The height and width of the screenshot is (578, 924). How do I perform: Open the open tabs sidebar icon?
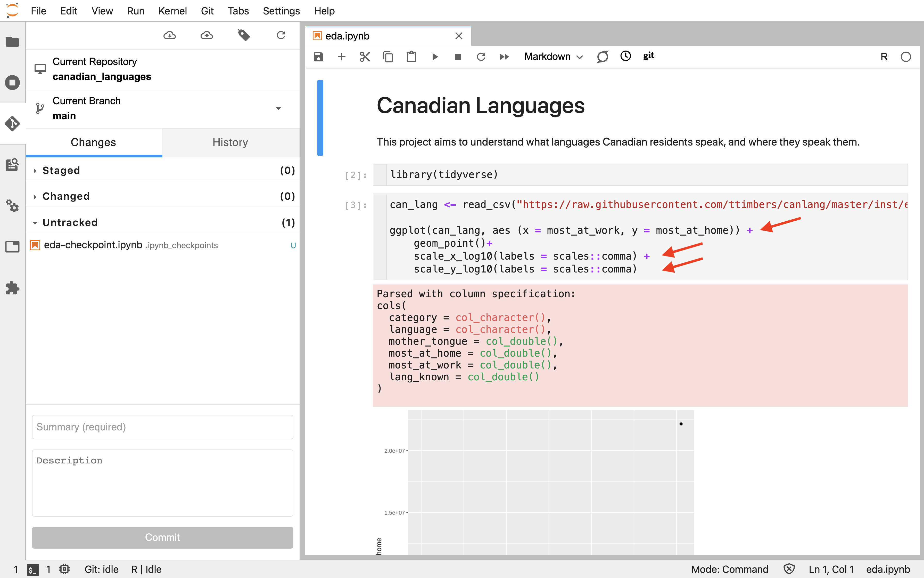[x=13, y=247]
